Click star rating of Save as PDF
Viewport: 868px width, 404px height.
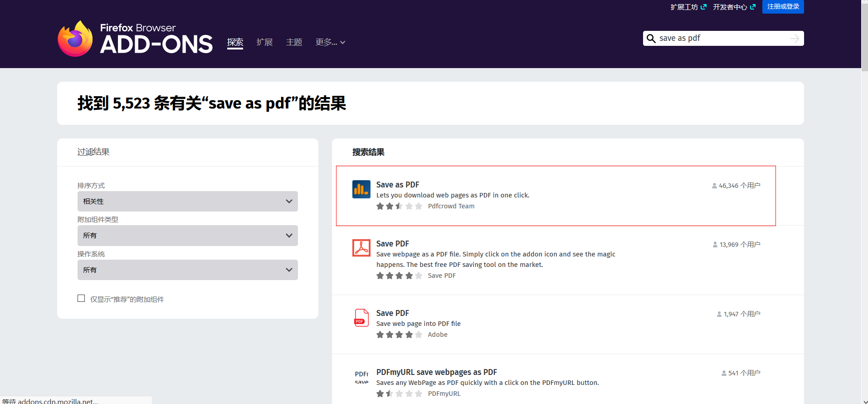pyautogui.click(x=399, y=206)
